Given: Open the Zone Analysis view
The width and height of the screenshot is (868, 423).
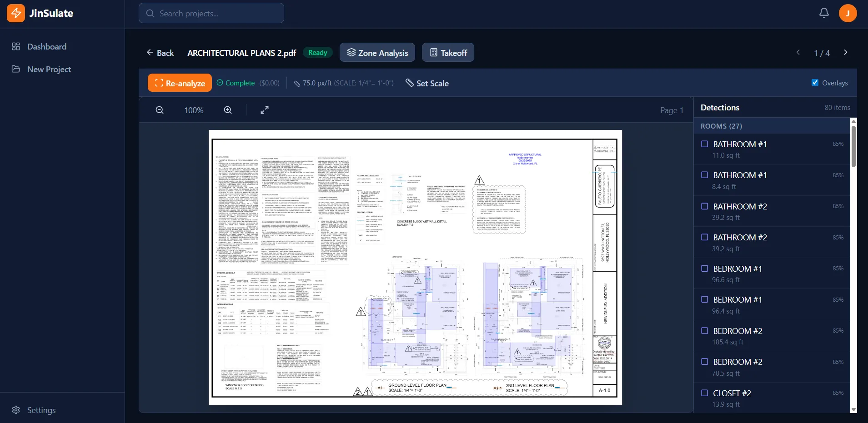Looking at the screenshot, I should tap(377, 53).
